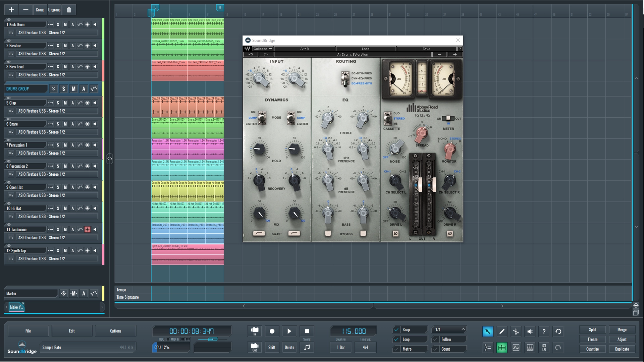Click Tambourine track record arm button
644x362 pixels.
tap(88, 230)
